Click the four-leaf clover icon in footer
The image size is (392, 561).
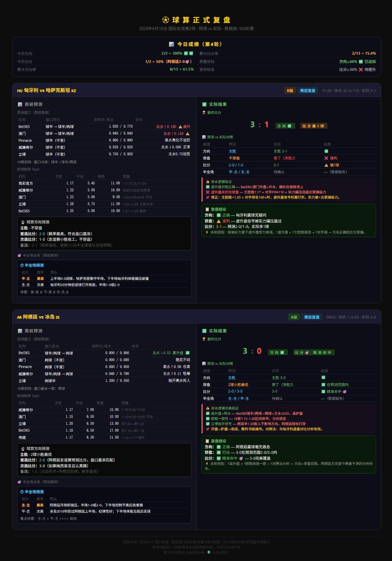209,552
